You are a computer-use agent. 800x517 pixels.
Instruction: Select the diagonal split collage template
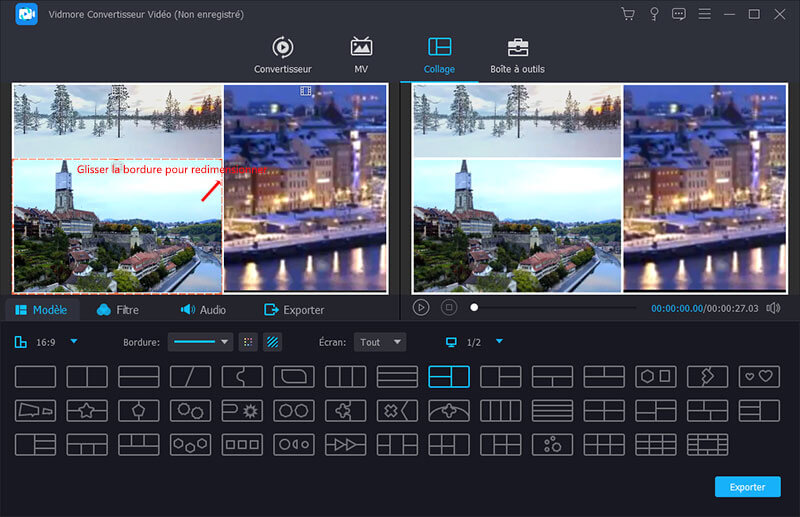[190, 377]
